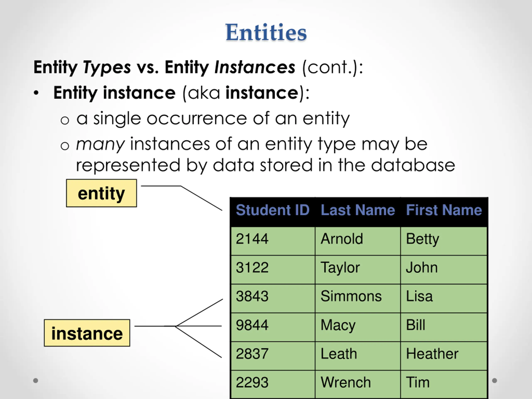532x399 pixels.
Task: Select table cell 'Betty'
Action: coord(444,241)
